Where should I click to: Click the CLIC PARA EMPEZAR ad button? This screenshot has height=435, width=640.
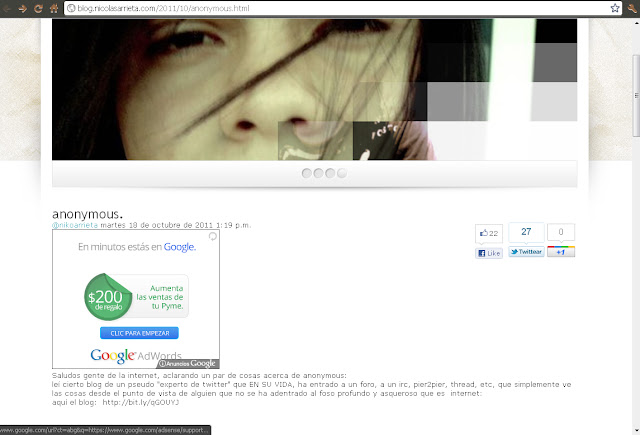pyautogui.click(x=140, y=333)
